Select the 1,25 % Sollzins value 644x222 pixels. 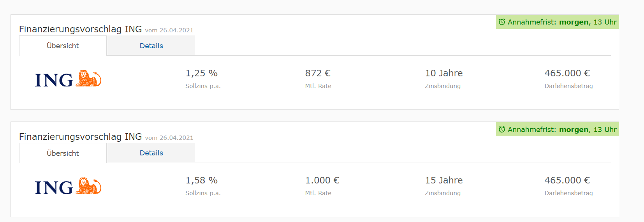201,73
